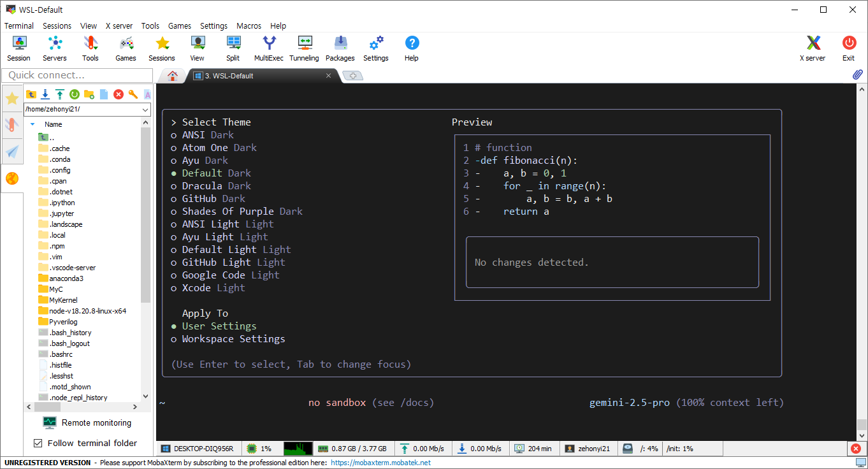Click the Home tab house icon

coord(172,75)
